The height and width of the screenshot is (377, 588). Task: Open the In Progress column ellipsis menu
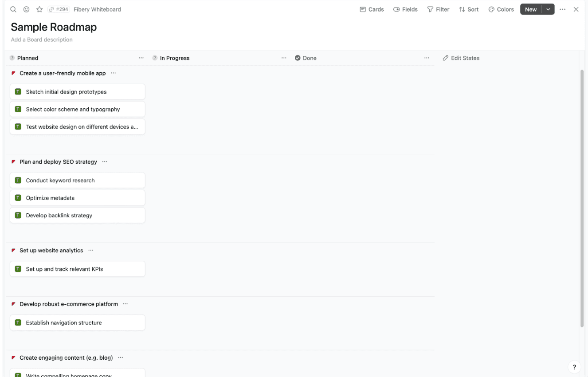point(284,58)
